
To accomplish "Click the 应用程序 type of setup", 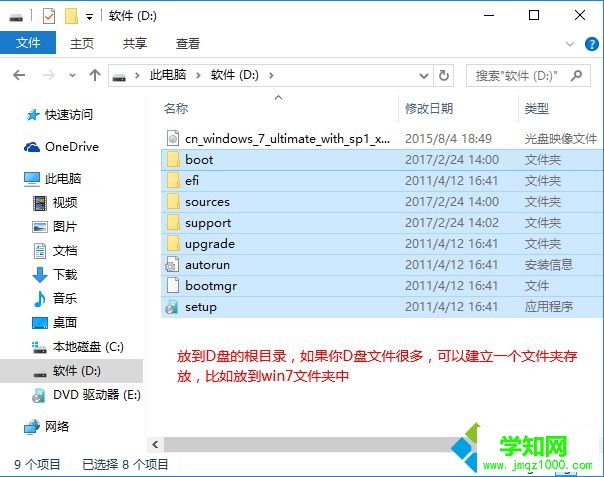I will pos(549,307).
